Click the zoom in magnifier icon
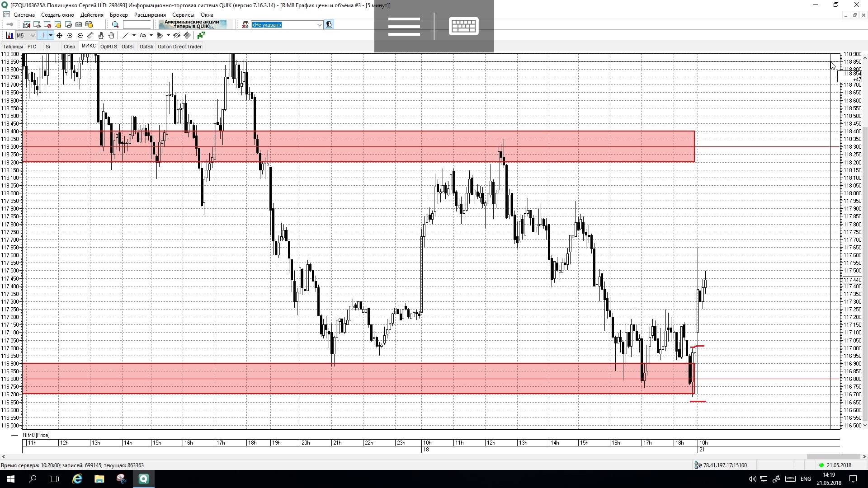Screen dimensions: 868x488 pos(70,35)
